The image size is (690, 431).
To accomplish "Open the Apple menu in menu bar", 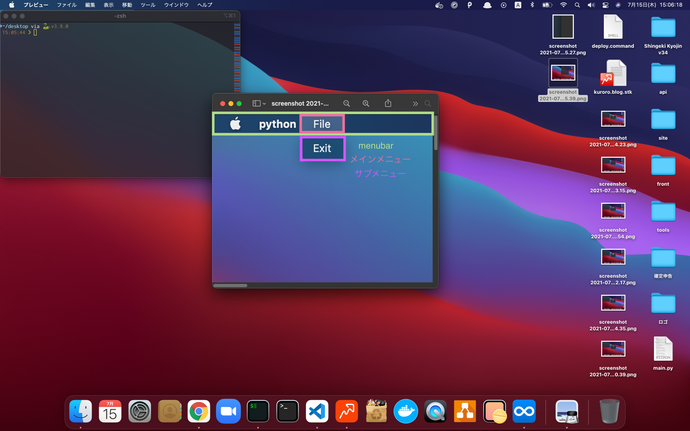I will 12,5.
